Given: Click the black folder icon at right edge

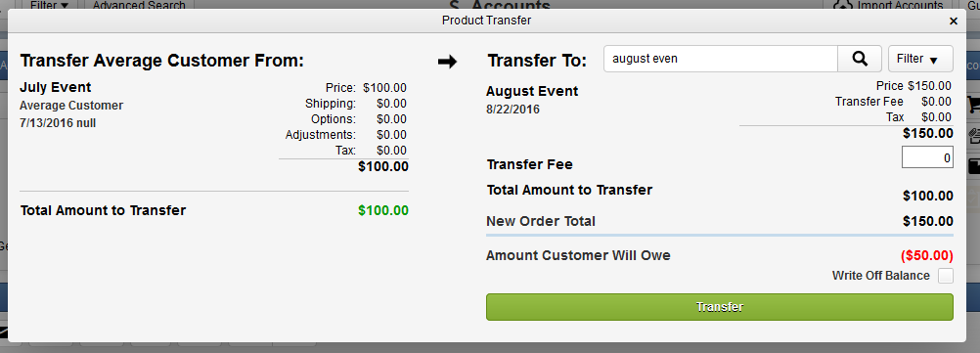Looking at the screenshot, I should 974,165.
